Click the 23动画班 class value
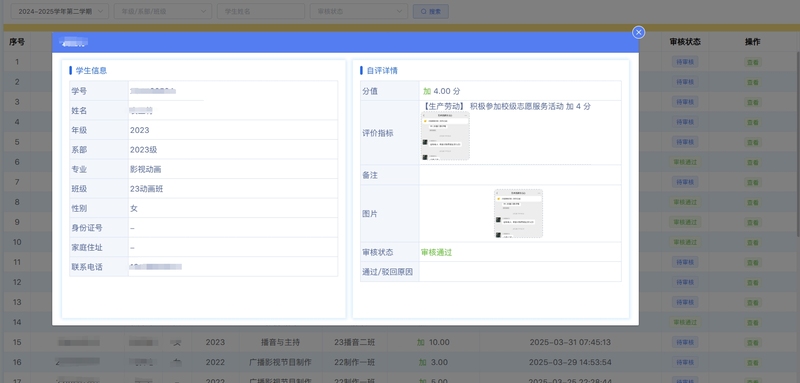 147,189
